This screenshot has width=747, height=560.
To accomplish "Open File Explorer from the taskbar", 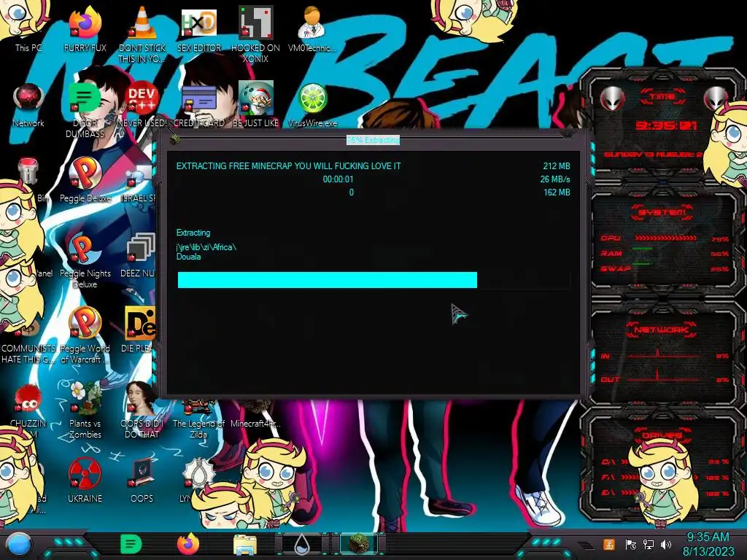I will pyautogui.click(x=245, y=545).
